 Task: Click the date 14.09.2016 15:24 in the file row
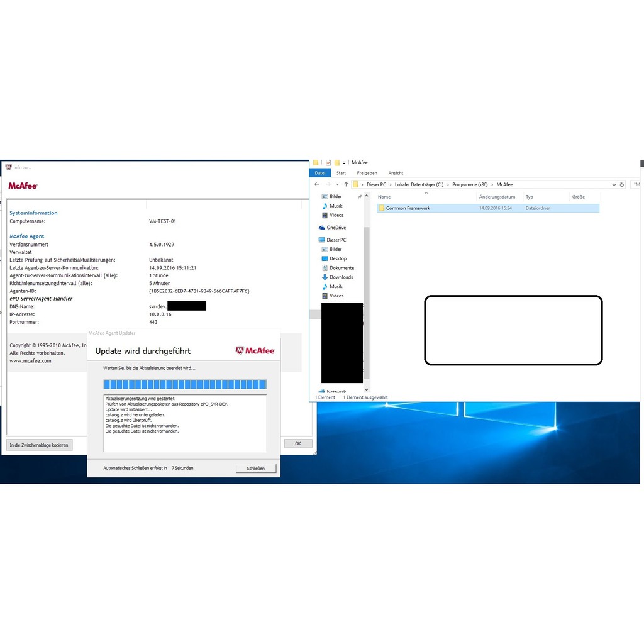coord(496,208)
